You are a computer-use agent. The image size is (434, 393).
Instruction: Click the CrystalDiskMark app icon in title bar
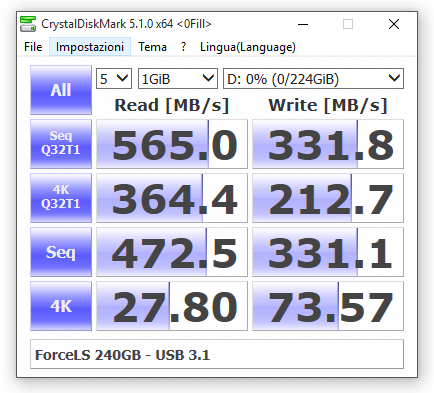click(x=28, y=24)
